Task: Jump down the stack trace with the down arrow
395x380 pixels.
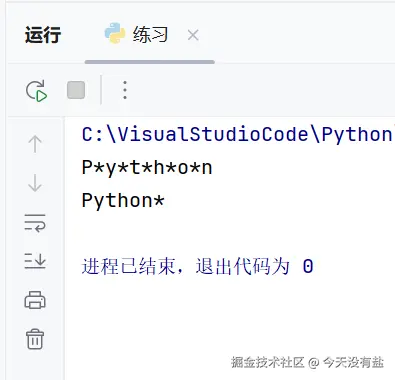Action: point(35,183)
